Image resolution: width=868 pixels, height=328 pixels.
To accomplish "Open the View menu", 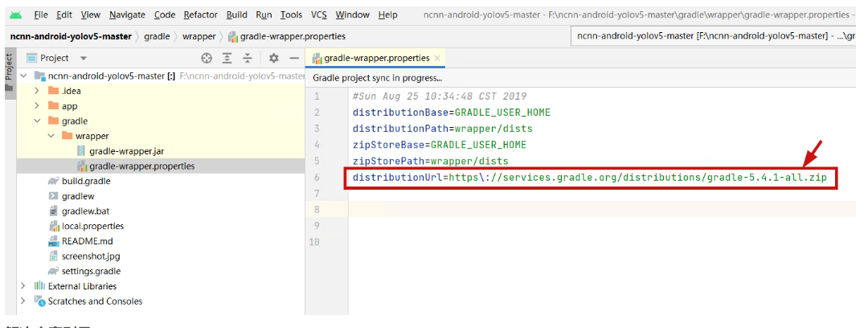I will click(x=90, y=15).
